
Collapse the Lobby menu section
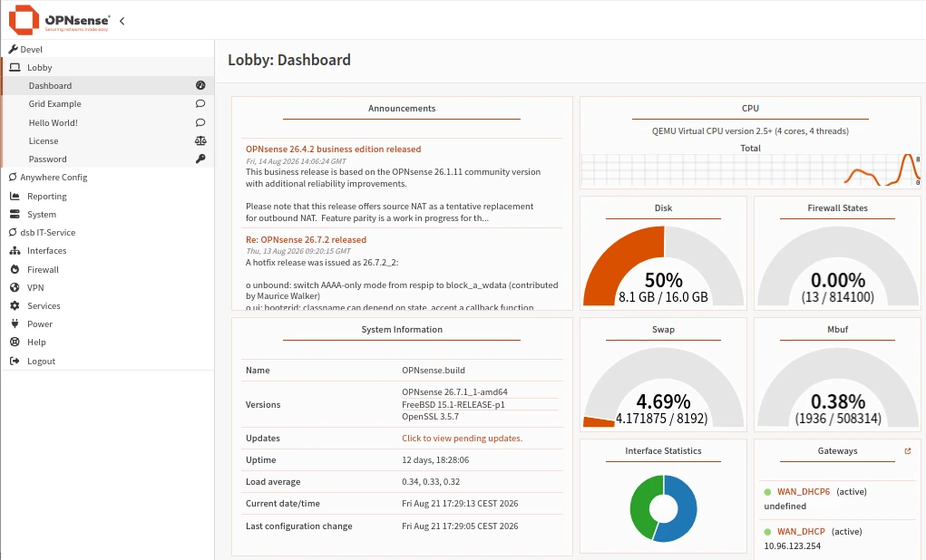[x=108, y=67]
